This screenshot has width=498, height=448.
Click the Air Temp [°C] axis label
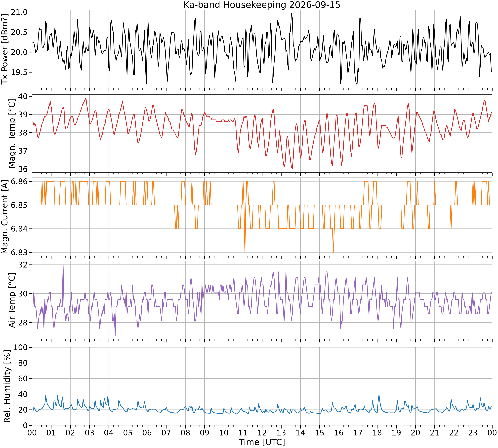pyautogui.click(x=12, y=300)
